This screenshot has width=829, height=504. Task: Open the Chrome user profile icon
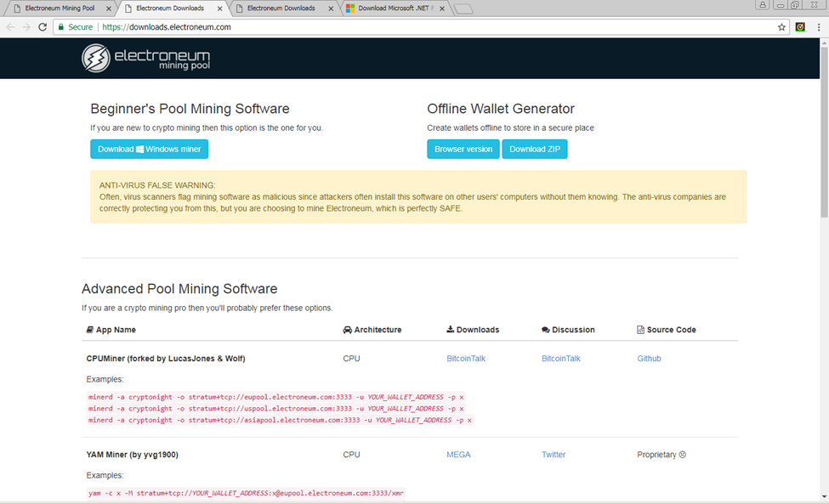pyautogui.click(x=763, y=5)
